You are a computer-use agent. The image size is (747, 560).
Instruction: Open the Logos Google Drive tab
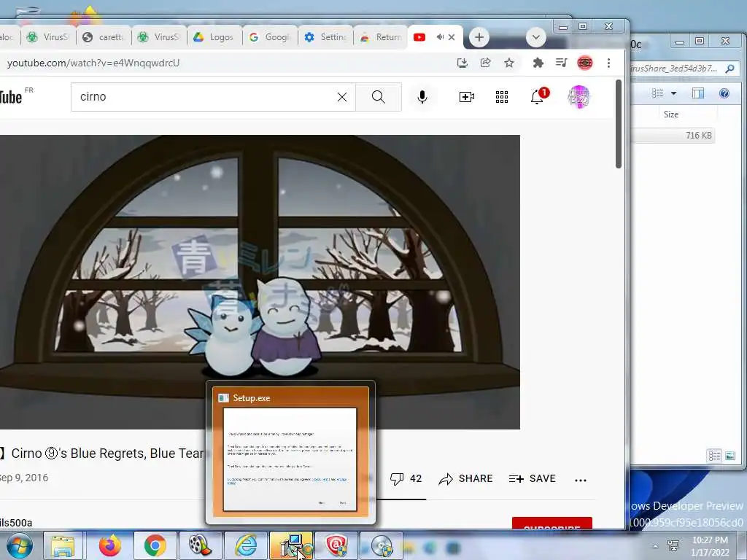(x=214, y=37)
